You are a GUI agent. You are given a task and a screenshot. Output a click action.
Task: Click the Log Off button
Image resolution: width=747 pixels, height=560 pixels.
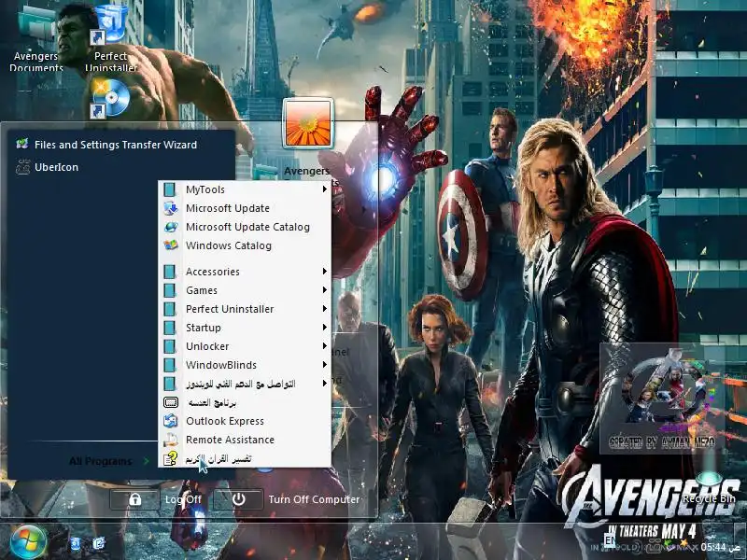click(x=156, y=499)
